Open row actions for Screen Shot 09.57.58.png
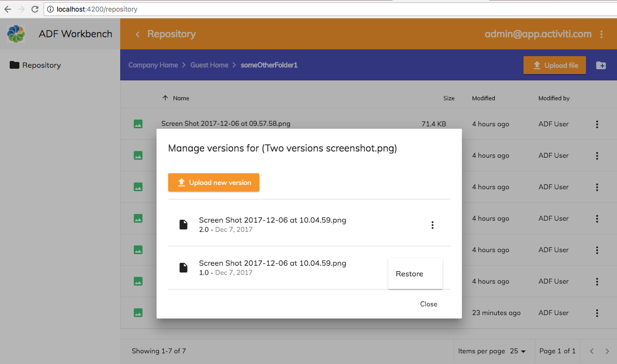The image size is (617, 364). click(597, 124)
